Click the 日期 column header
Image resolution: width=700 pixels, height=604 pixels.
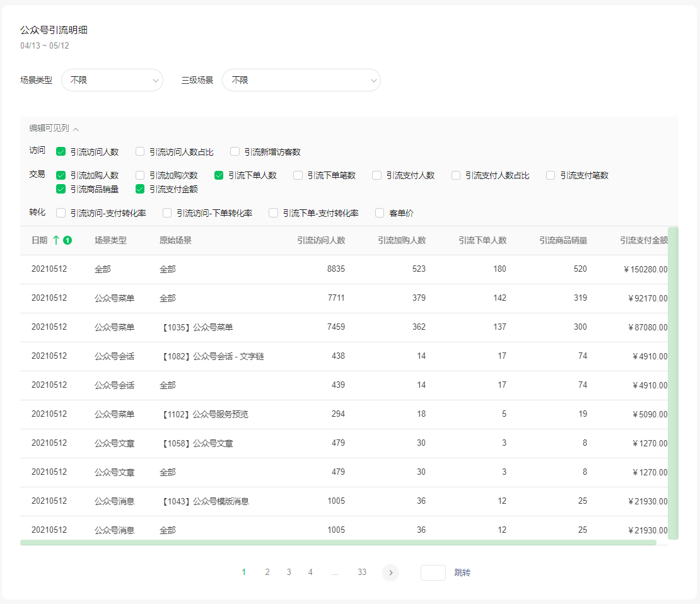[x=39, y=240]
